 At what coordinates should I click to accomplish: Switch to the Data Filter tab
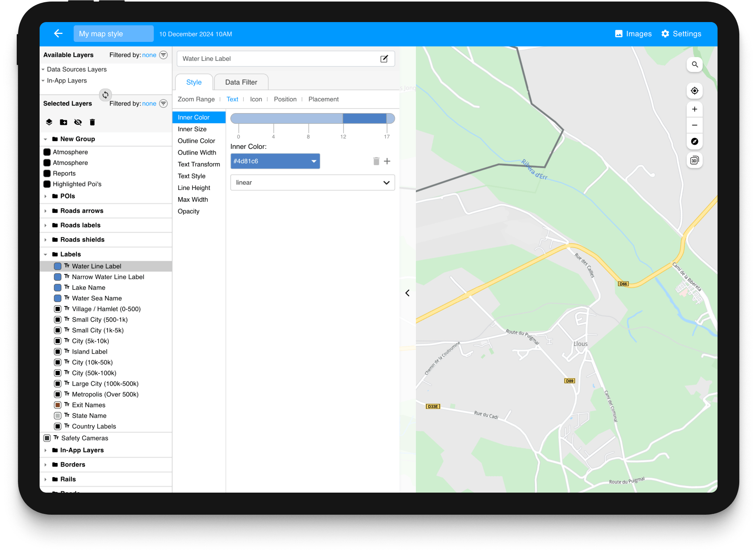241,82
